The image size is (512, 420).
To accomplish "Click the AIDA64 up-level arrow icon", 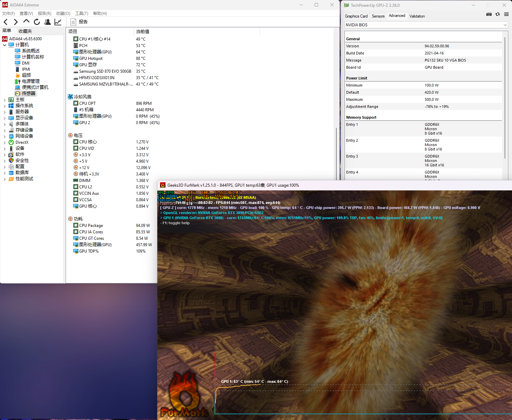I will tap(26, 22).
